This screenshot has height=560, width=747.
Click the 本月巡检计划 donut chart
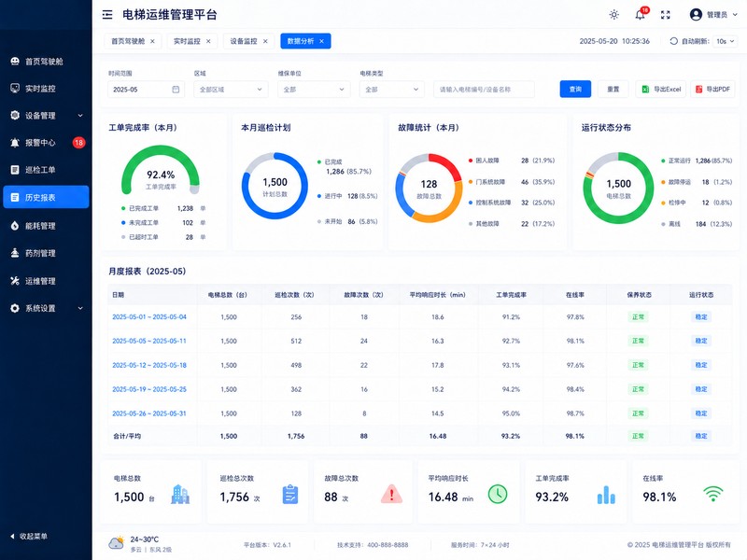[x=275, y=186]
